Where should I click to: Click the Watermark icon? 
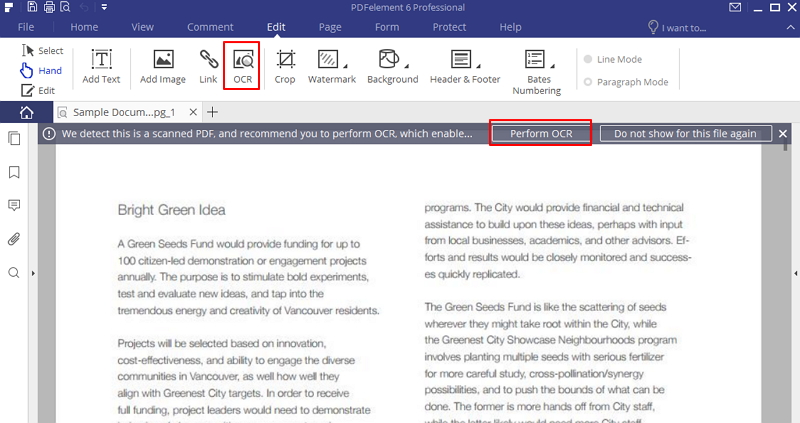tap(328, 59)
